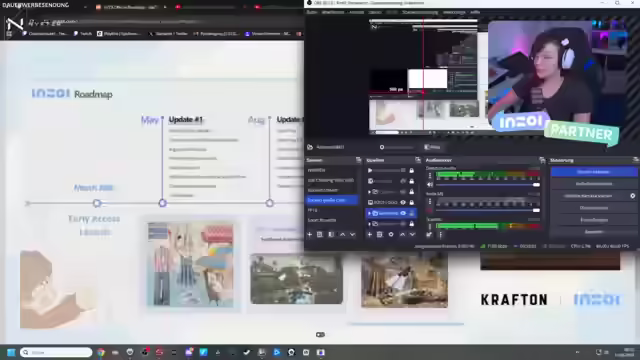
Task: Select Just Chatting scene in Scenes list
Action: [332, 180]
